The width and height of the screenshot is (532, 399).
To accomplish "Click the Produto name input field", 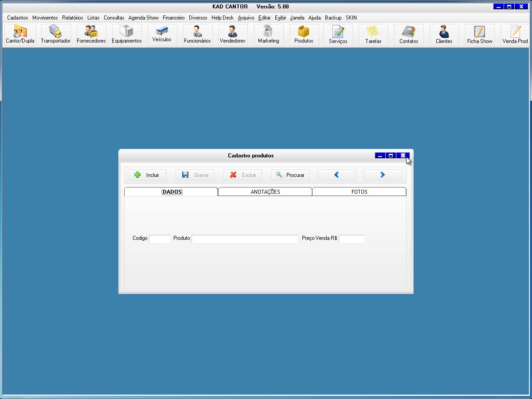I will [x=245, y=239].
